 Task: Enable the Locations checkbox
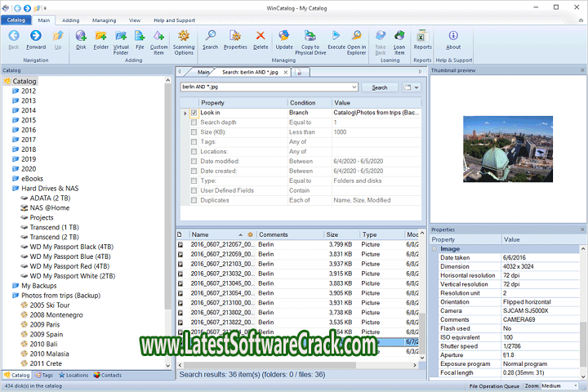pos(194,152)
